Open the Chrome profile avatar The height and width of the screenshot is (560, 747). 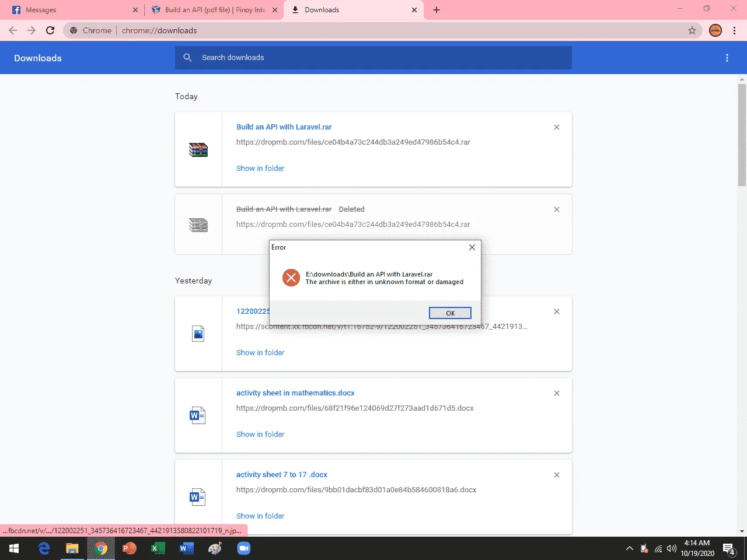(715, 30)
